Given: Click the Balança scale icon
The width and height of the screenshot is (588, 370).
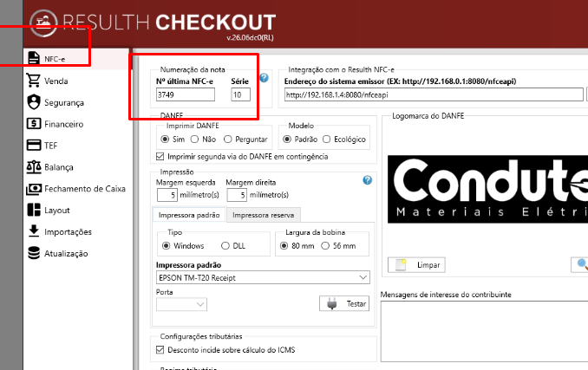Looking at the screenshot, I should [x=34, y=166].
